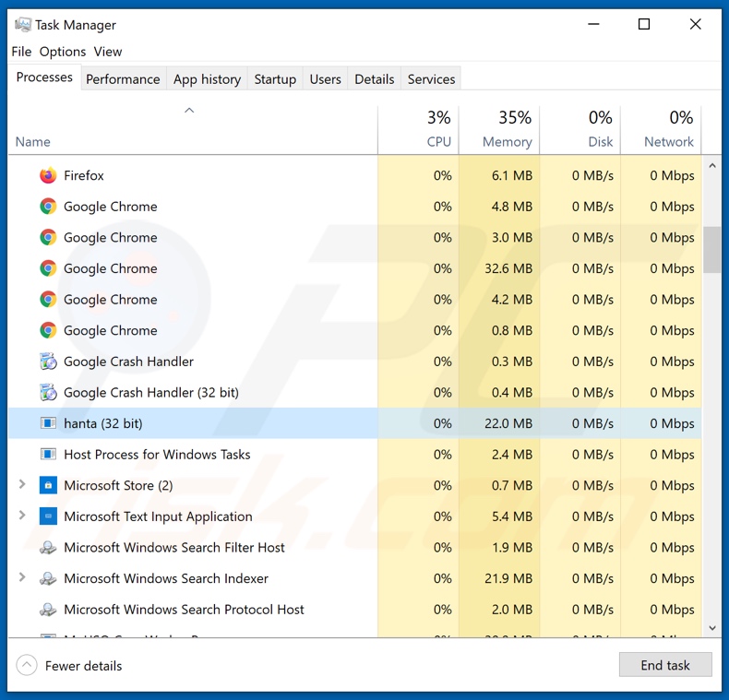729x700 pixels.
Task: Switch to the App history tab
Action: coord(208,79)
